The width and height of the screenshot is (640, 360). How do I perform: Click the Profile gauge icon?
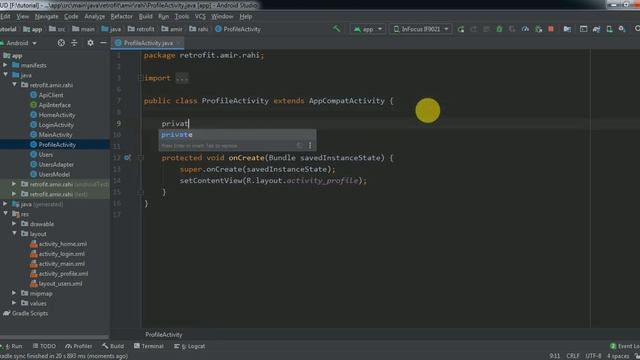point(525,29)
